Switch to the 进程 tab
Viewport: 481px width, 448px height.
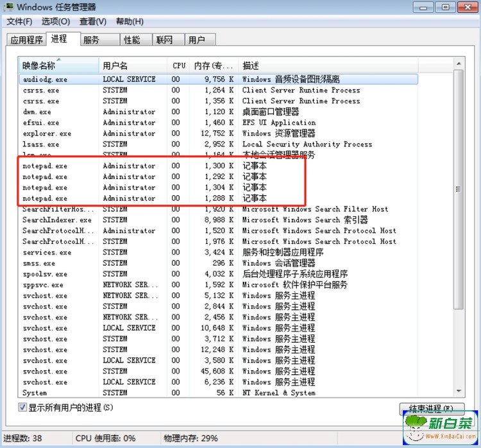coord(63,39)
